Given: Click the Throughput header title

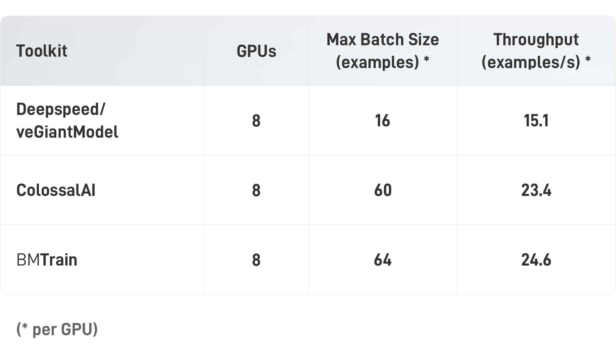Looking at the screenshot, I should (536, 40).
